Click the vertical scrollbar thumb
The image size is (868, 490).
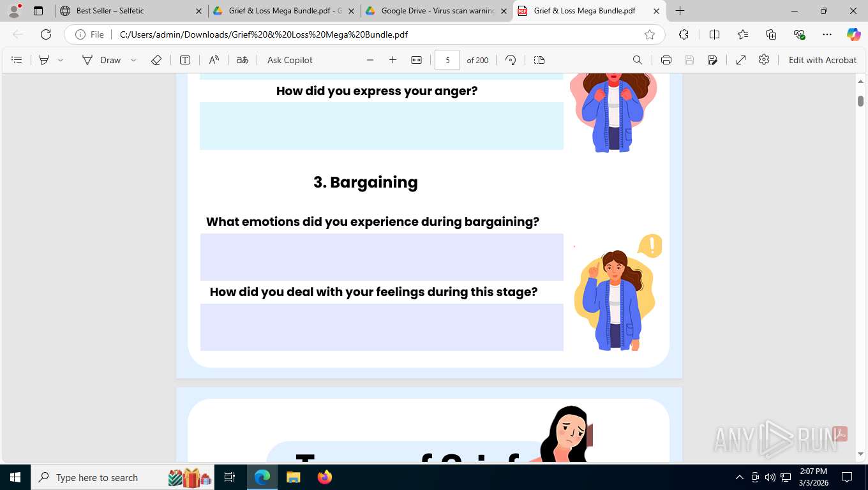tap(860, 101)
